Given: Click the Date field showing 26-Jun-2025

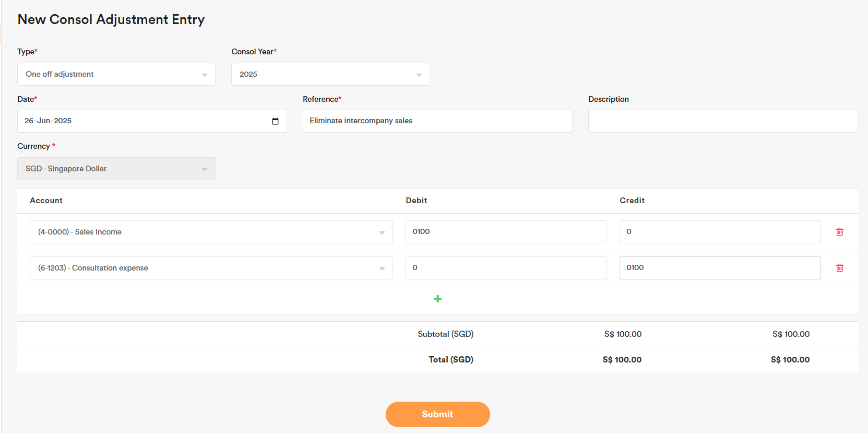Looking at the screenshot, I should (x=152, y=121).
